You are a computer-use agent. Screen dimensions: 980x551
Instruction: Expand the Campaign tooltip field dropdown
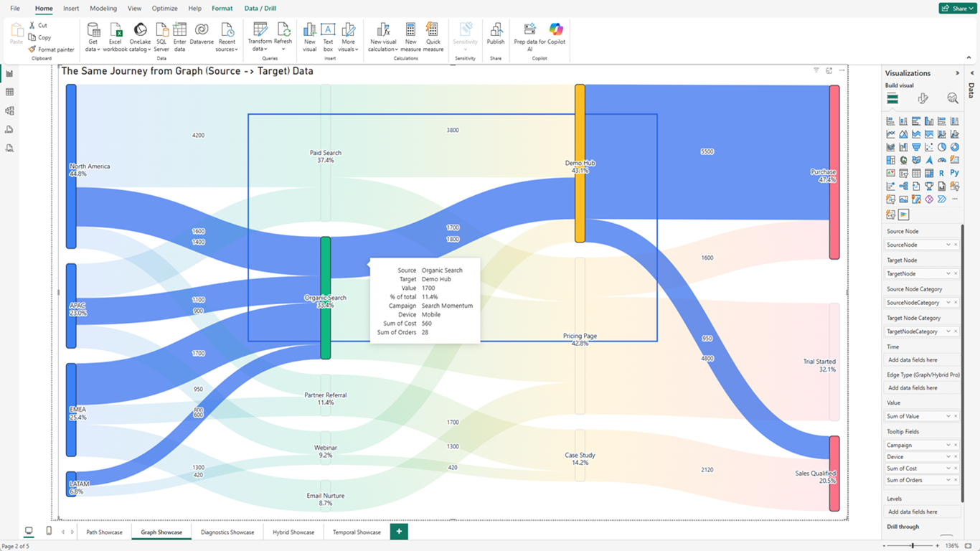click(948, 445)
